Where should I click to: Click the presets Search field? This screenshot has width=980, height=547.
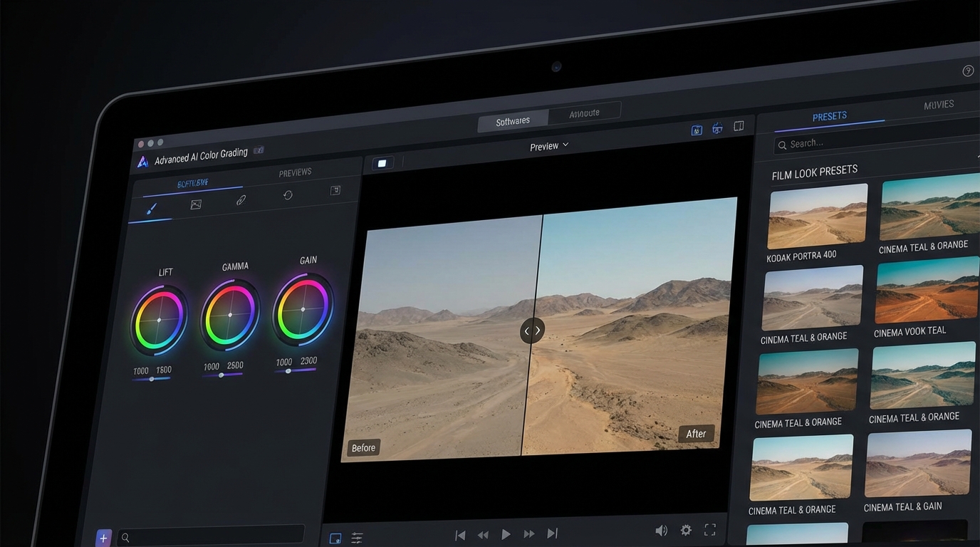(876, 143)
